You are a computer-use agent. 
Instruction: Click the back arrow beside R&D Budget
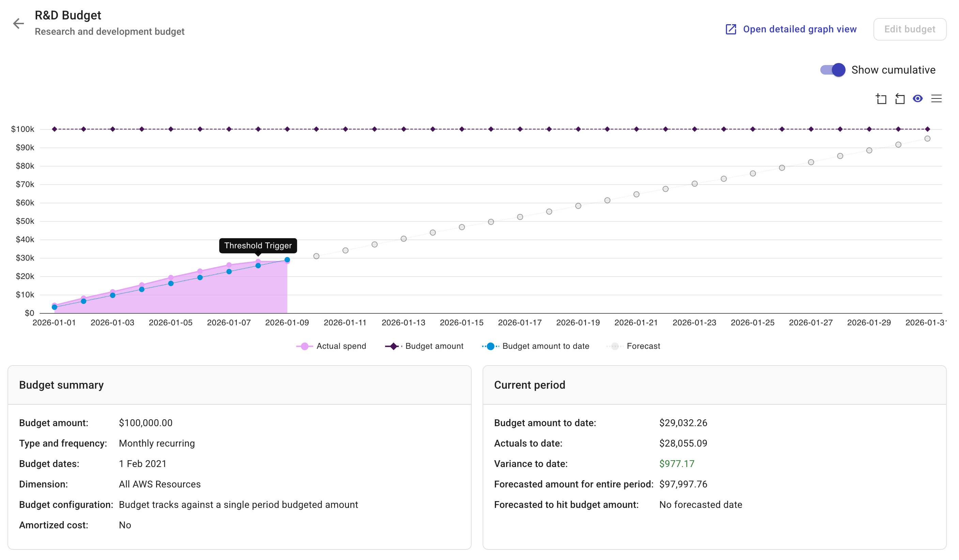(x=18, y=24)
